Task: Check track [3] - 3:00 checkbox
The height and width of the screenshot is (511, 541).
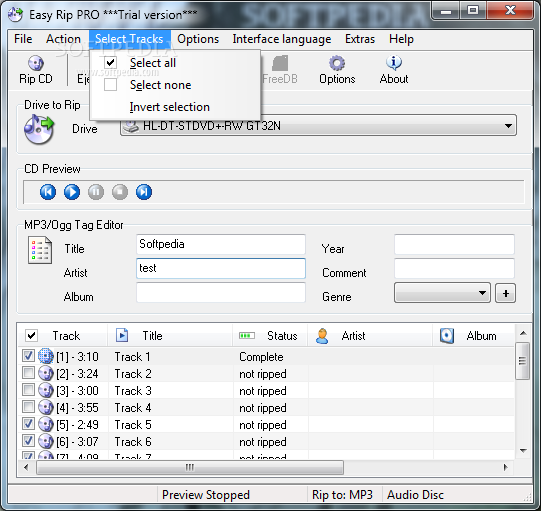Action: pyautogui.click(x=28, y=390)
